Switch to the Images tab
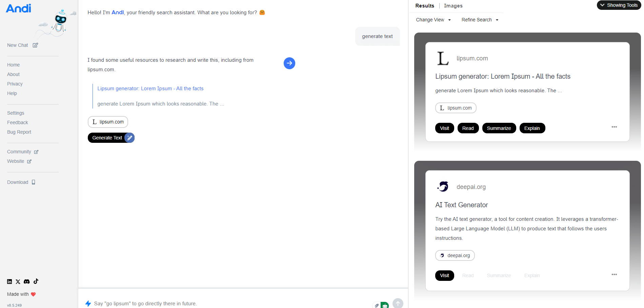644x308 pixels. (x=453, y=6)
